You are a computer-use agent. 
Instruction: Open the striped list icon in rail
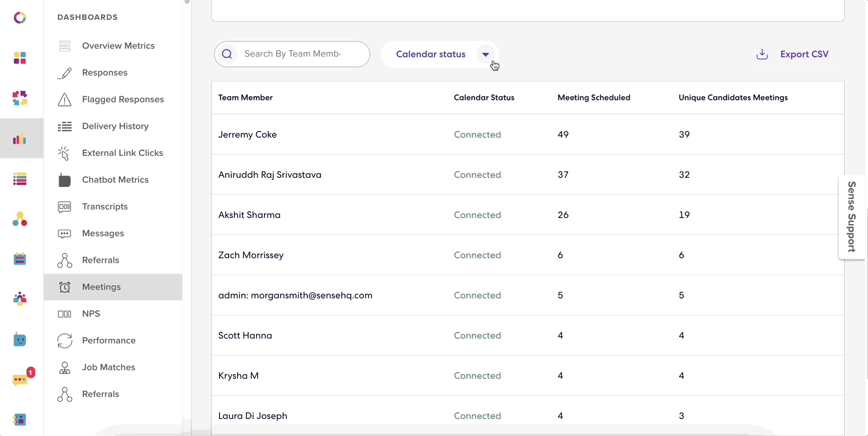pyautogui.click(x=20, y=179)
